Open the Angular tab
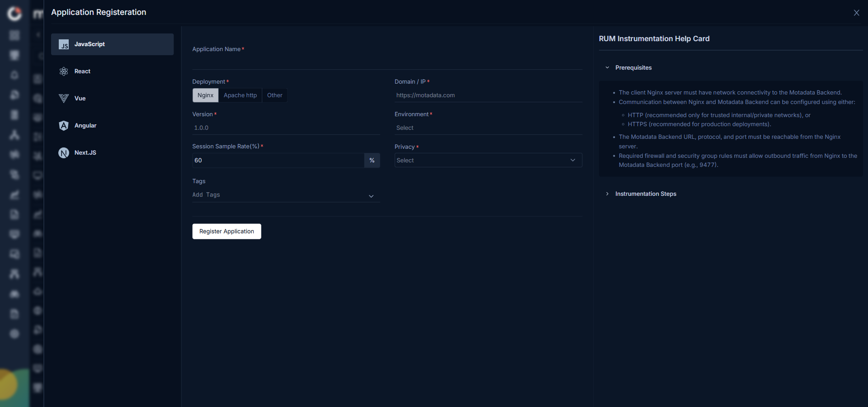 tap(112, 126)
